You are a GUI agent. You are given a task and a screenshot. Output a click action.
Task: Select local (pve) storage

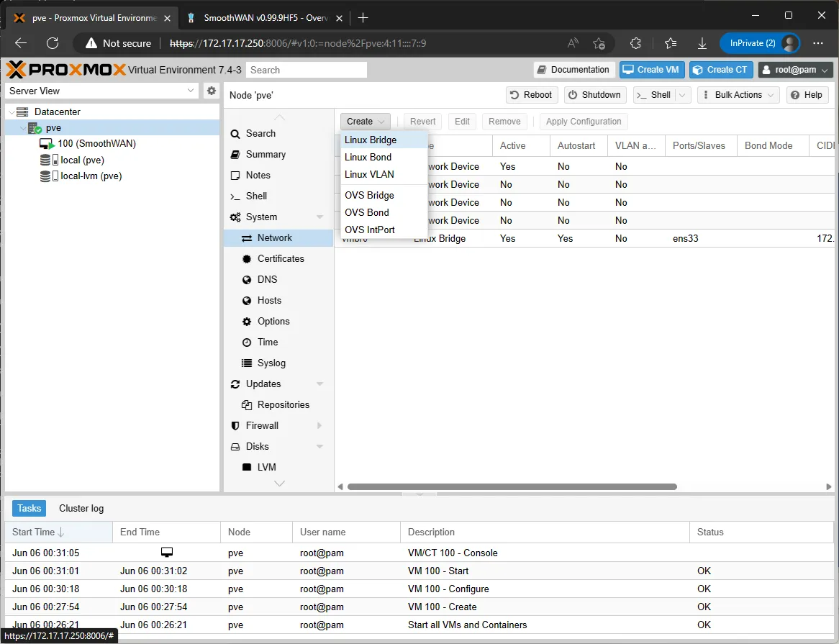83,160
